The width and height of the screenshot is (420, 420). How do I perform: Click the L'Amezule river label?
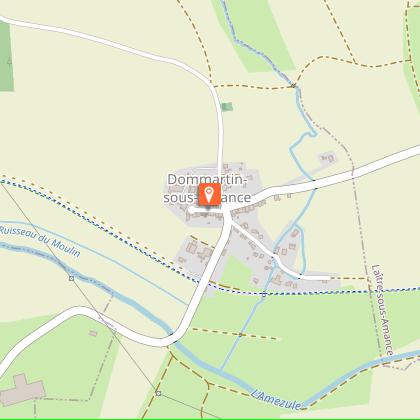tap(276, 399)
